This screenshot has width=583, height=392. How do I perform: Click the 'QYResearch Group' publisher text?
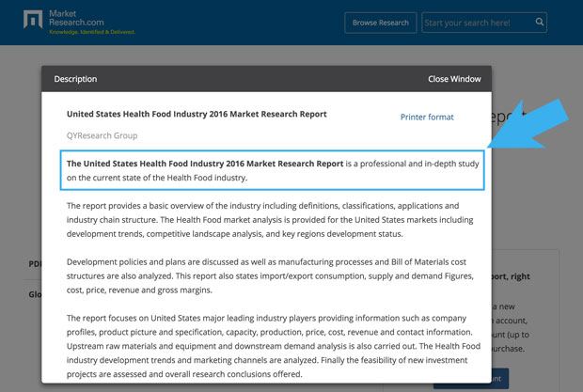point(102,135)
